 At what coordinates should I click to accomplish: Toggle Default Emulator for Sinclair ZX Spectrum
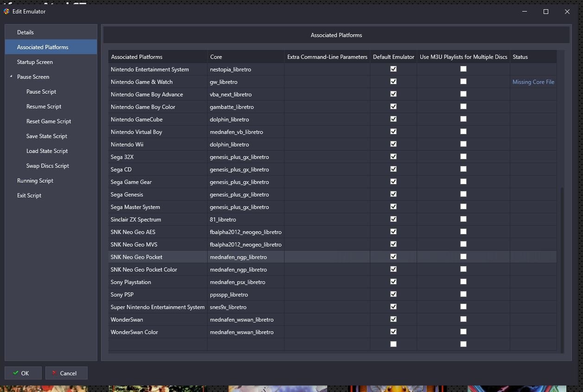tap(393, 219)
